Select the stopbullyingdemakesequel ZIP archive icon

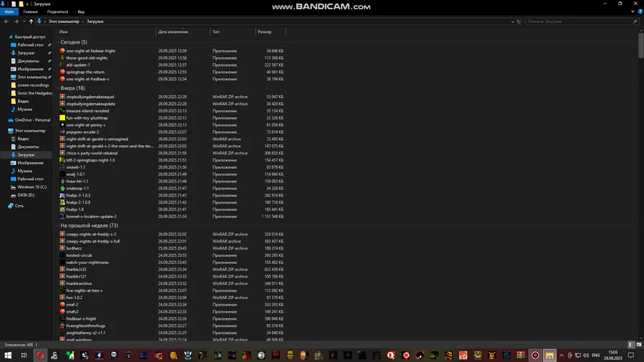point(62,97)
